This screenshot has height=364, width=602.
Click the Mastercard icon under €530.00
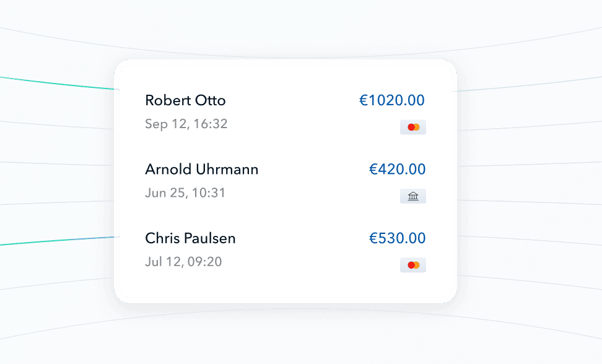(413, 266)
